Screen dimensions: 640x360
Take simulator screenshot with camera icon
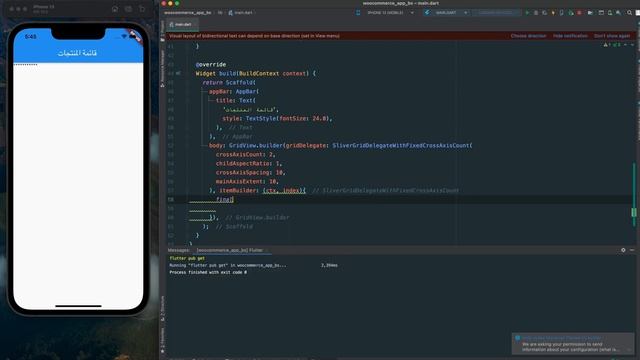tap(128, 9)
